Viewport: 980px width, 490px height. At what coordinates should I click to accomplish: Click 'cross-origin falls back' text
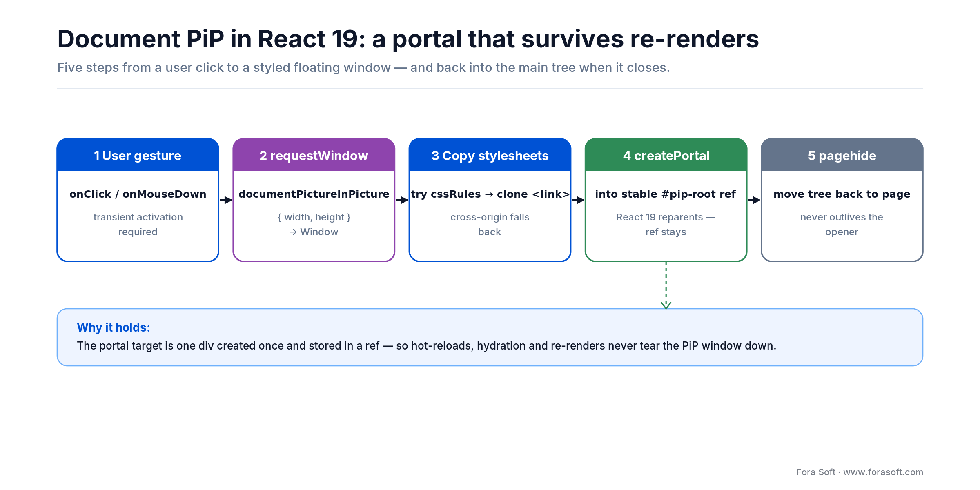[x=490, y=225]
